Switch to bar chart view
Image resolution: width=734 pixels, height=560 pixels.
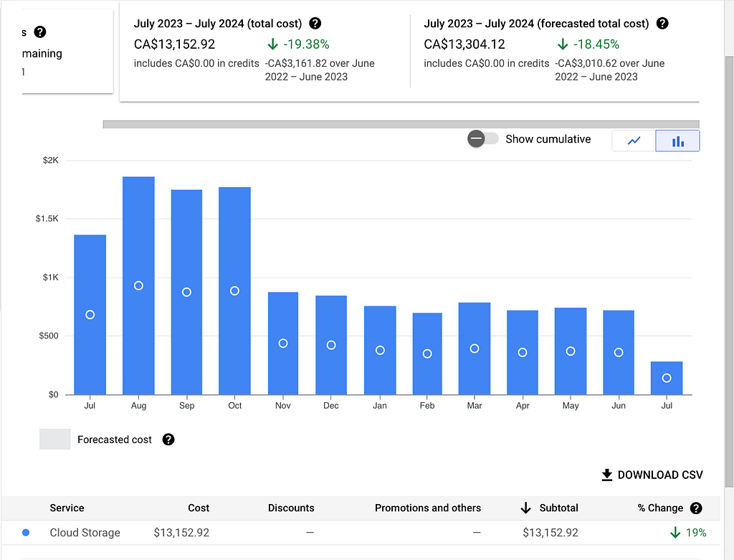678,141
